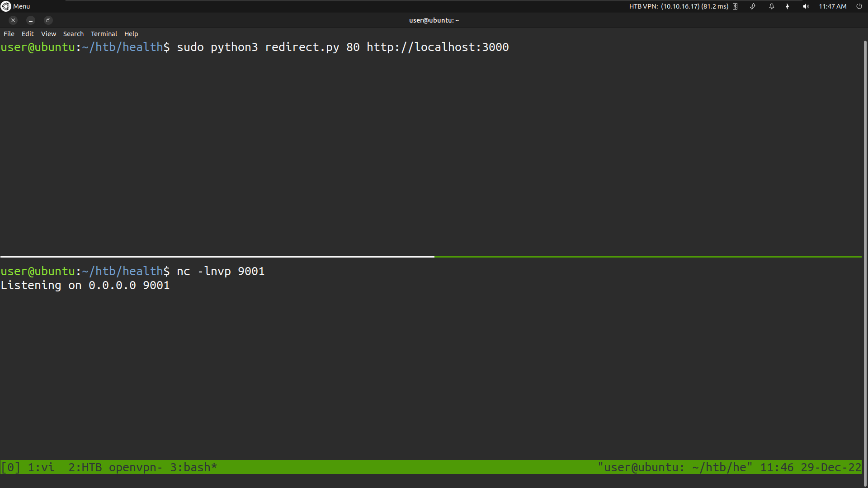868x488 pixels.
Task: Click the pointer indicator icon in the tray
Action: click(787, 6)
